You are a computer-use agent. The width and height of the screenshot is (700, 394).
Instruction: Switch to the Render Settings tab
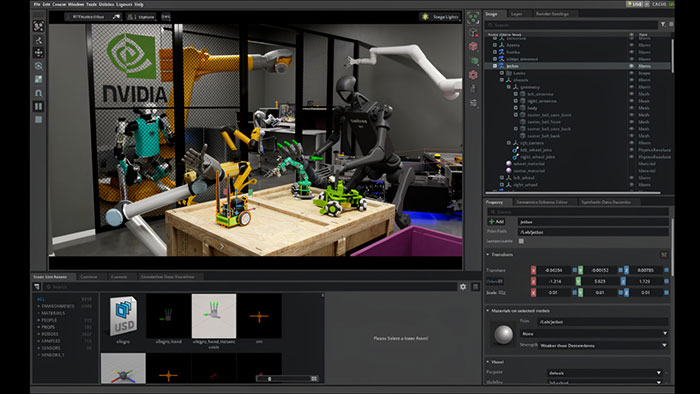point(552,14)
